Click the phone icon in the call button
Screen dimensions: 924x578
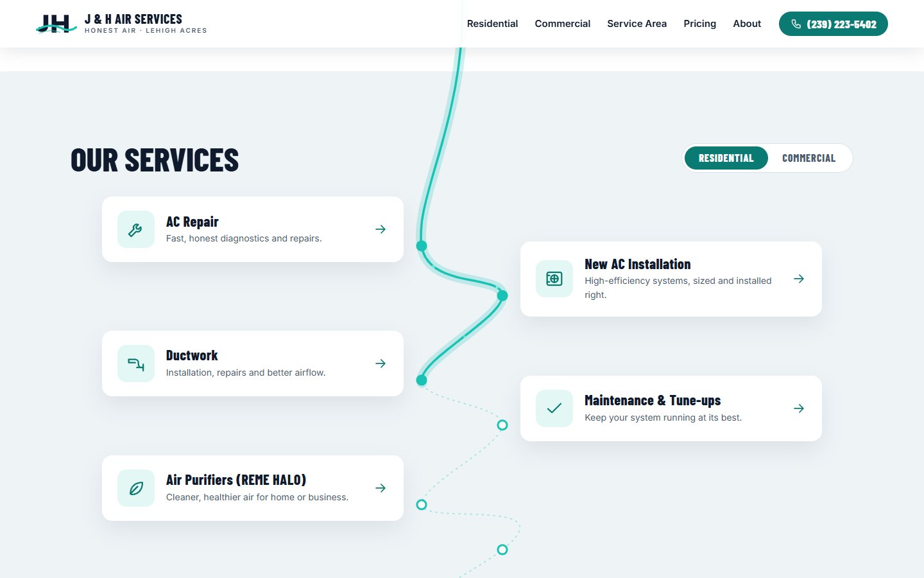(796, 24)
